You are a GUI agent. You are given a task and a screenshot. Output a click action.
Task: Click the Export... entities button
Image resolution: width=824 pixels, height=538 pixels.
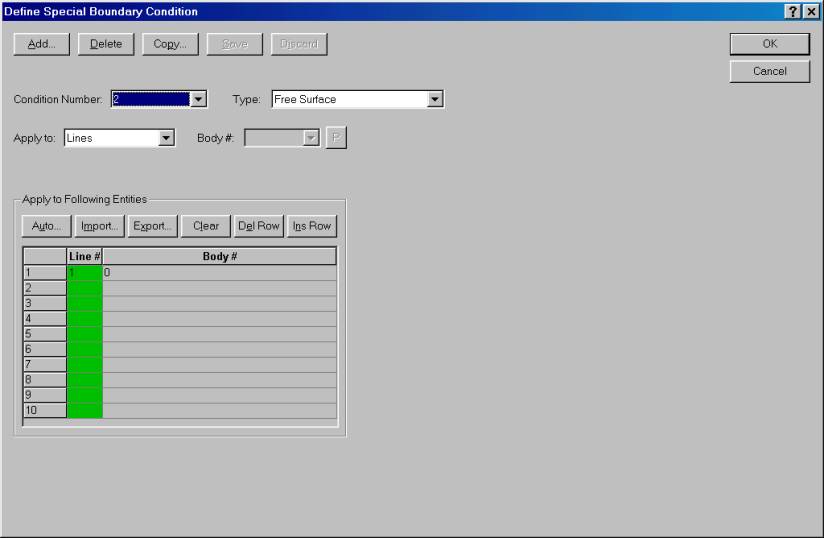click(x=154, y=226)
